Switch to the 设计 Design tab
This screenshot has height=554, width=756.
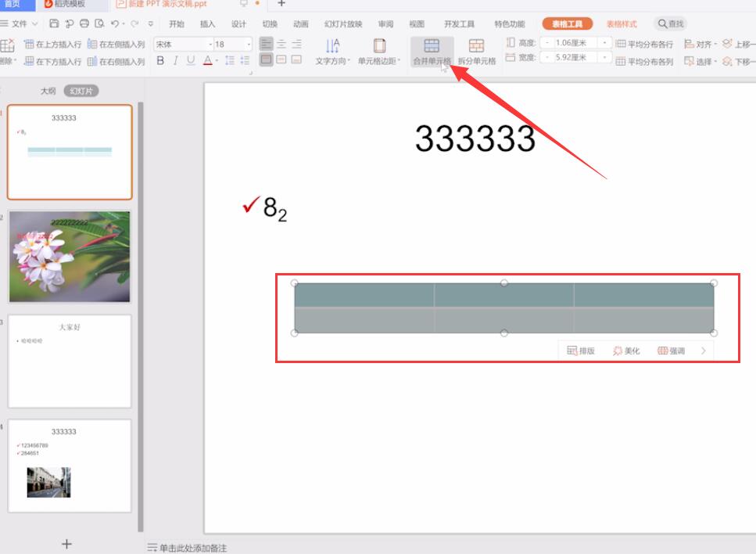(238, 23)
